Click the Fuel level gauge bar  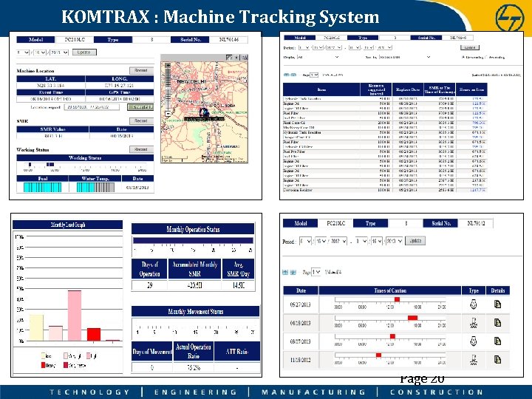point(42,187)
